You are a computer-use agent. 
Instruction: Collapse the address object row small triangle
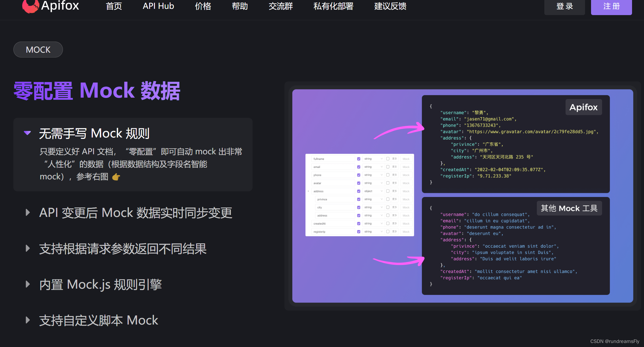[308, 191]
